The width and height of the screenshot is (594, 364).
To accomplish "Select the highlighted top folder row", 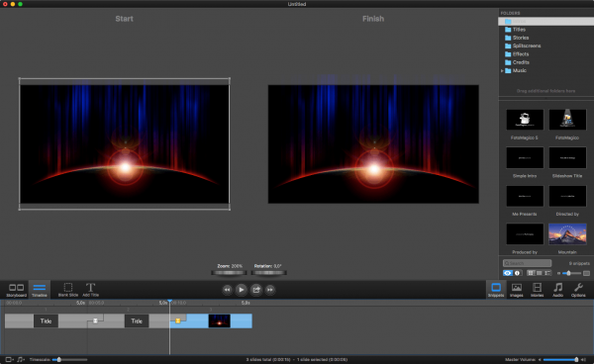I will tap(545, 22).
